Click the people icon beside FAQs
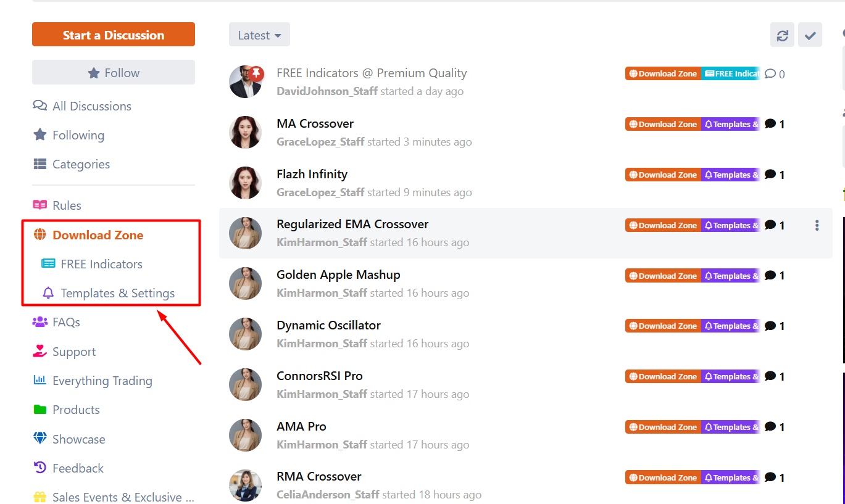Viewport: 845px width, 504px height. pyautogui.click(x=40, y=322)
